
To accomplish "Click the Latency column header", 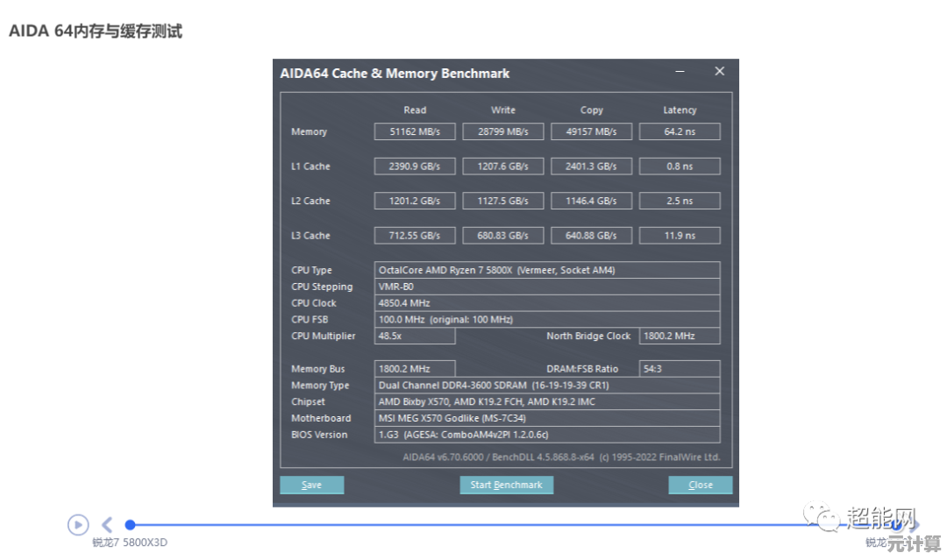I will pyautogui.click(x=680, y=110).
